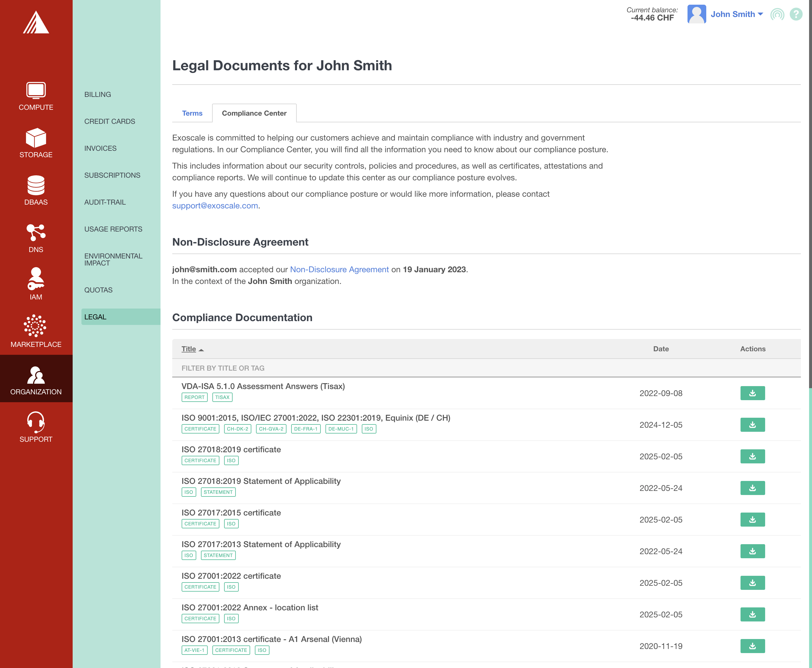Image resolution: width=812 pixels, height=668 pixels.
Task: Open the Storage section icon
Action: click(x=36, y=138)
